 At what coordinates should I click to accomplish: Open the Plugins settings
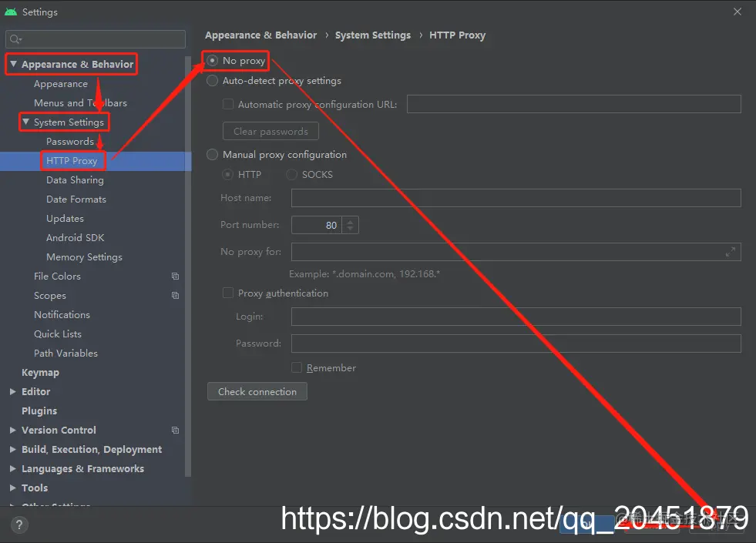(x=39, y=411)
